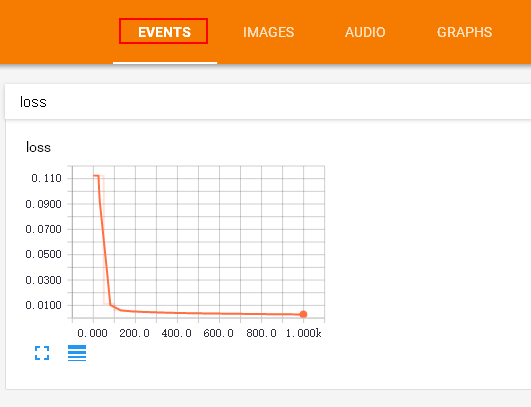
Task: Open the AUDIO tab
Action: coord(365,32)
